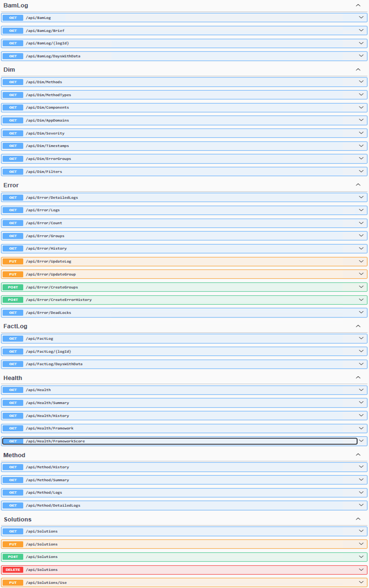Expand GET /api/Error/DetailedLogs endpoint
Image resolution: width=369 pixels, height=588 pixels.
point(184,197)
